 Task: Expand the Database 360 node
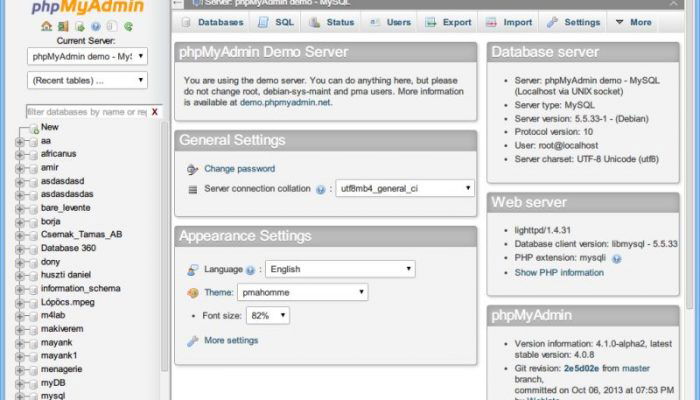click(20, 250)
